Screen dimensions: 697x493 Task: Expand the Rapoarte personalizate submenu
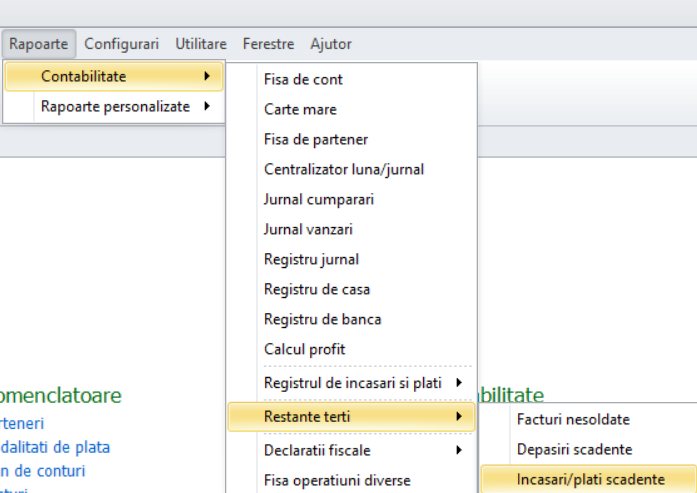(115, 106)
